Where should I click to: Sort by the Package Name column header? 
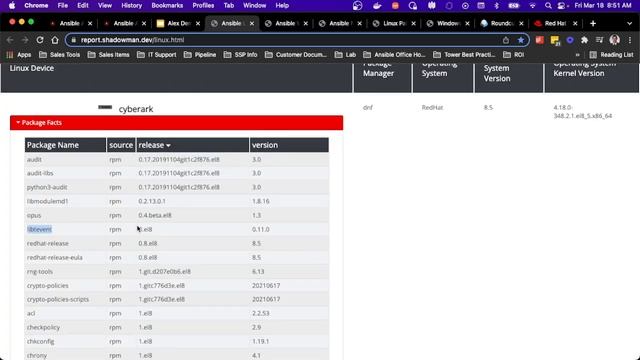(65, 145)
